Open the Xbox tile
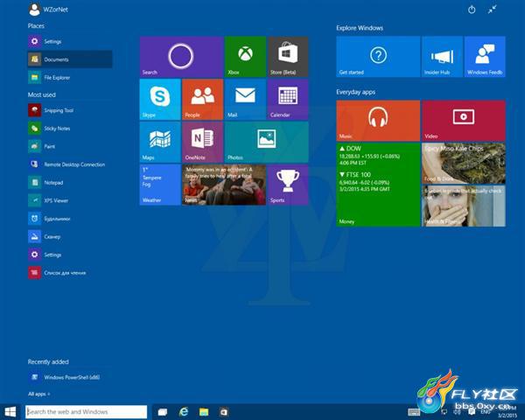This screenshot has height=420, width=525. (x=245, y=57)
